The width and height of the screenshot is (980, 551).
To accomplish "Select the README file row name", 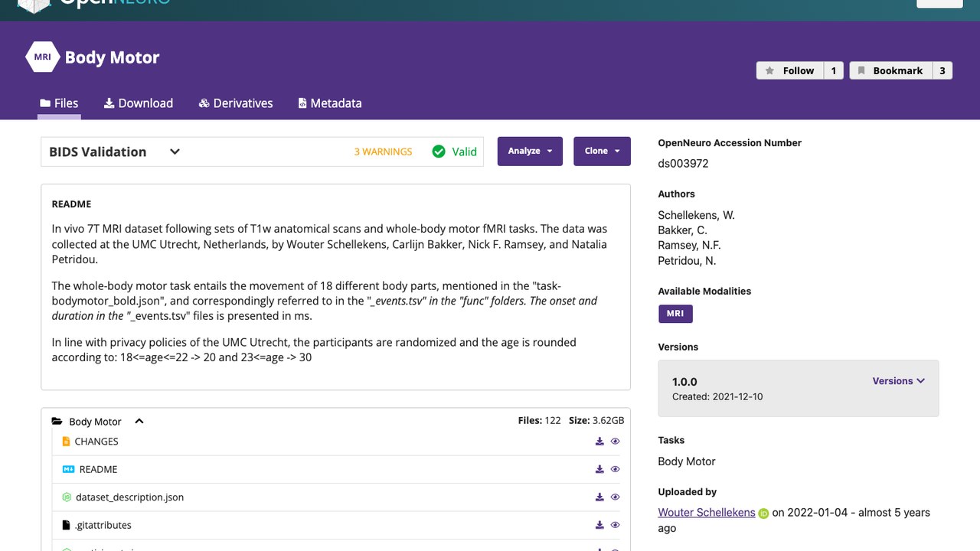I will click(98, 469).
